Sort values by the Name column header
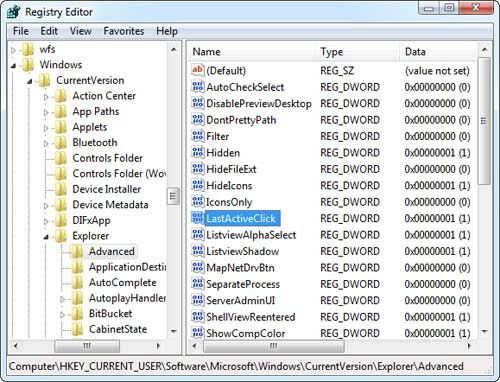 [x=251, y=52]
